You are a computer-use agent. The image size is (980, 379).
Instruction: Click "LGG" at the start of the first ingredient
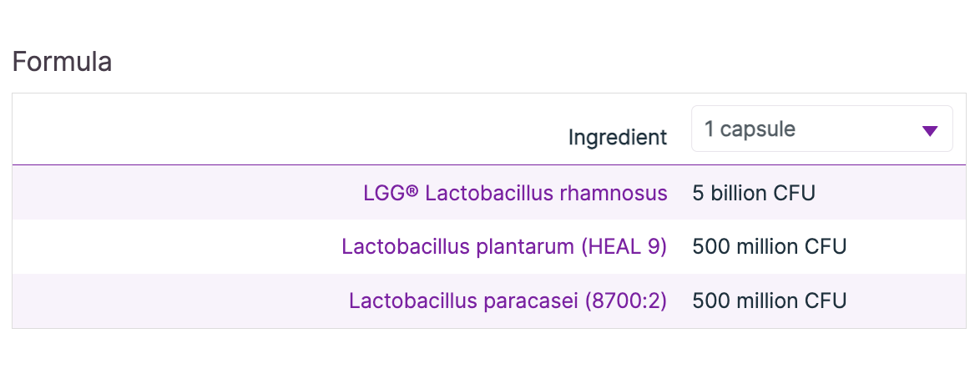pyautogui.click(x=384, y=194)
